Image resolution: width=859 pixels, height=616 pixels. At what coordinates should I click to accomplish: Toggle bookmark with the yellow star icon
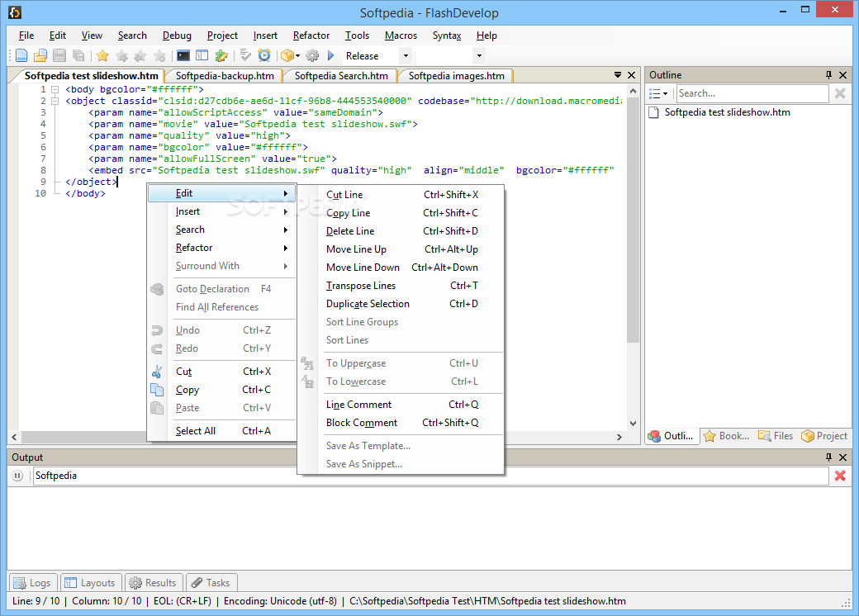click(x=102, y=55)
